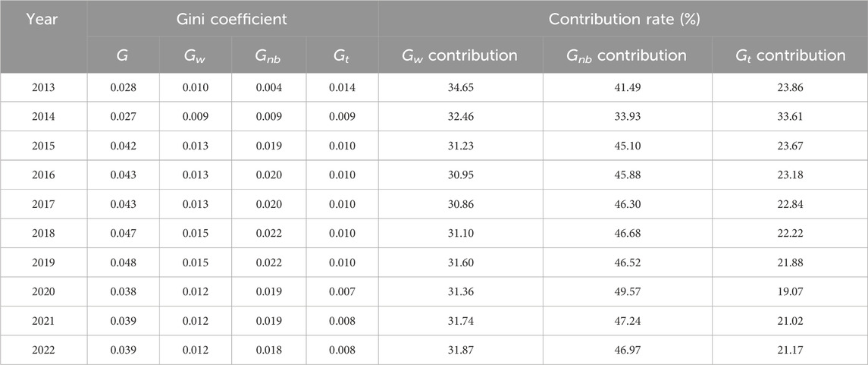Select the Gt contribution column header
This screenshot has width=868, height=365.
pos(790,55)
